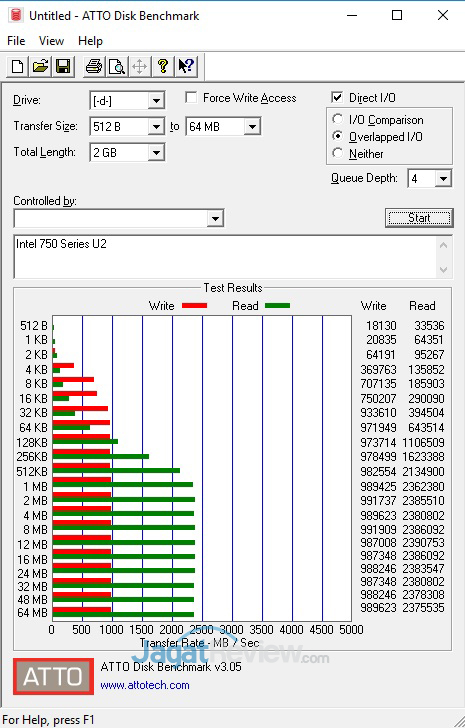Screen dimensions: 465x728
Task: Click read value 1106509
Action: pos(424,442)
